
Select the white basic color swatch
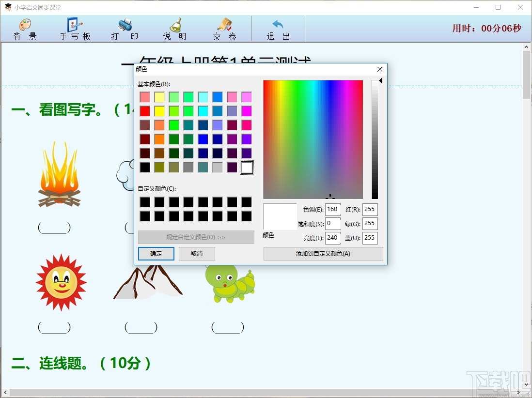click(x=247, y=167)
